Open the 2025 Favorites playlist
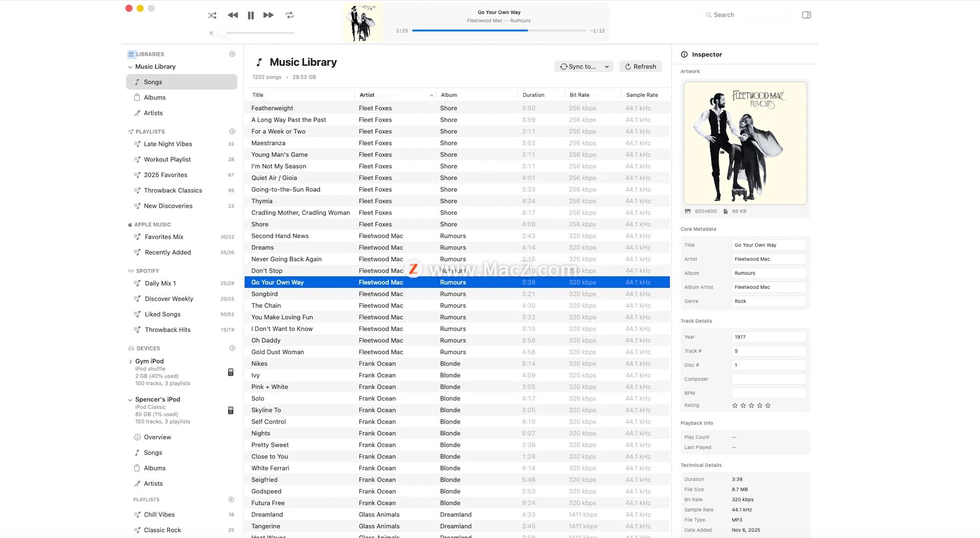The width and height of the screenshot is (980, 538). 182,175
